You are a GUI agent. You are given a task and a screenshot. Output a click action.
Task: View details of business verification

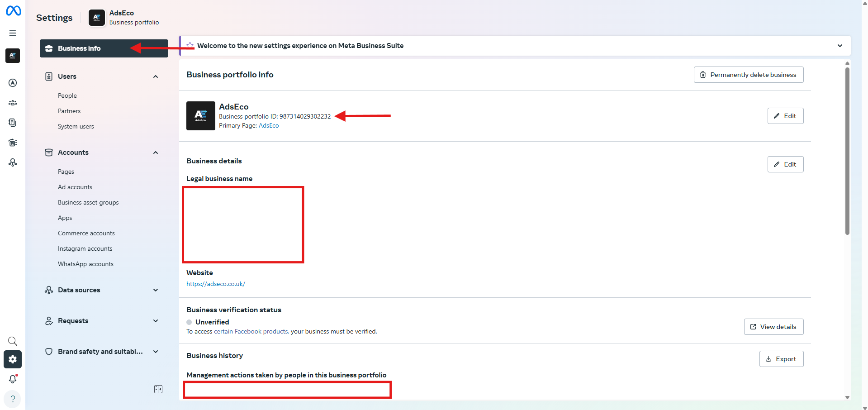pos(773,327)
